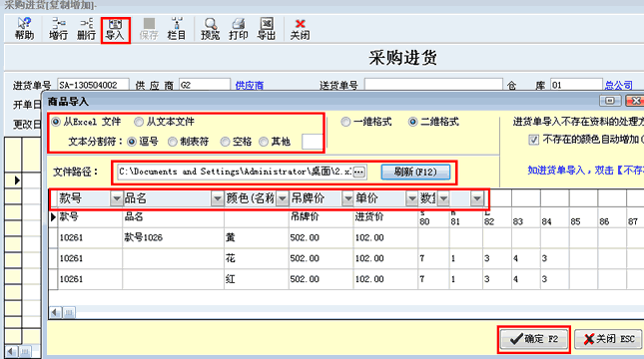Click the 增行 add row icon

tap(58, 29)
